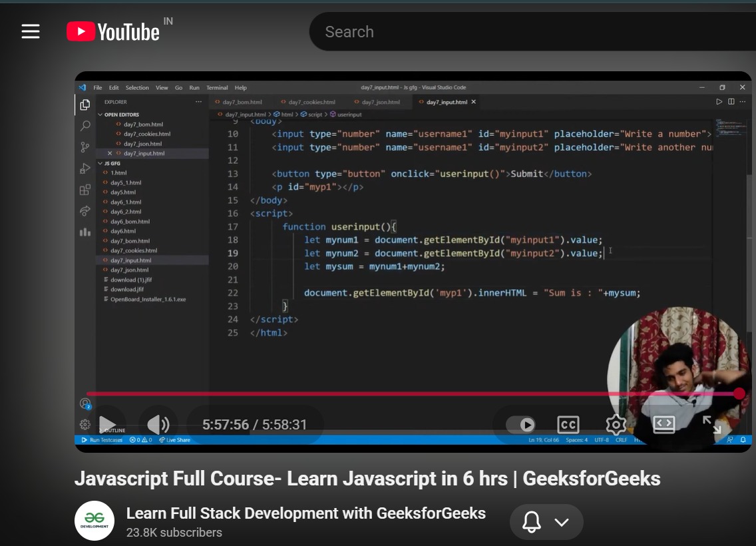Click Run Testcases in the status bar
Image resolution: width=756 pixels, height=546 pixels.
(102, 440)
